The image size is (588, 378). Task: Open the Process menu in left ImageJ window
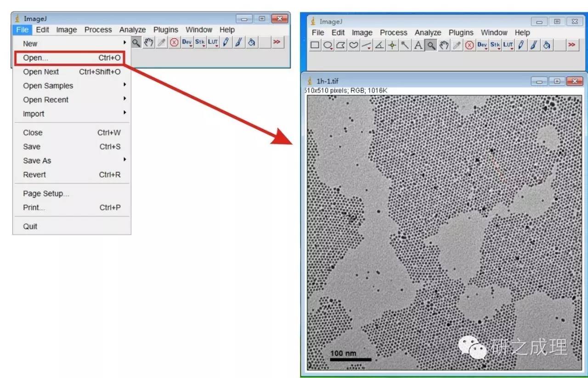98,30
